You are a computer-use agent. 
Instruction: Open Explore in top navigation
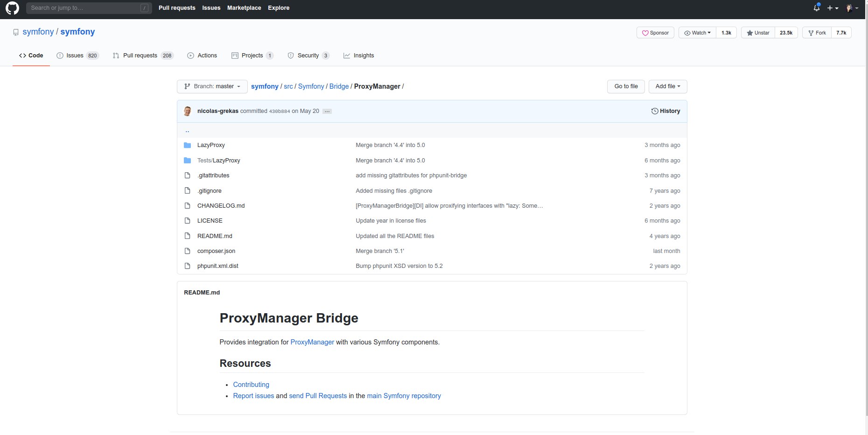point(279,8)
